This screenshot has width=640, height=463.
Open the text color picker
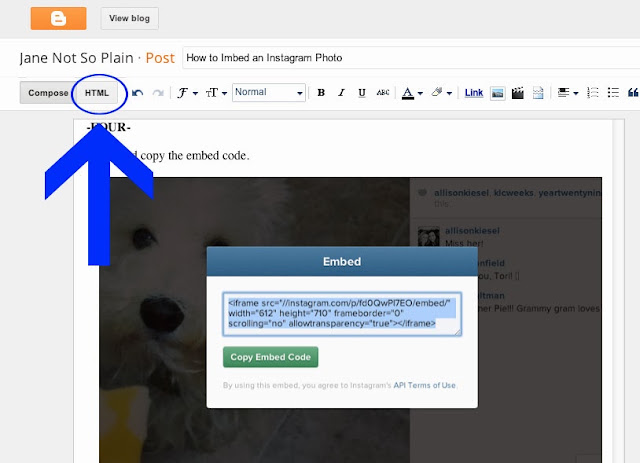coord(412,93)
